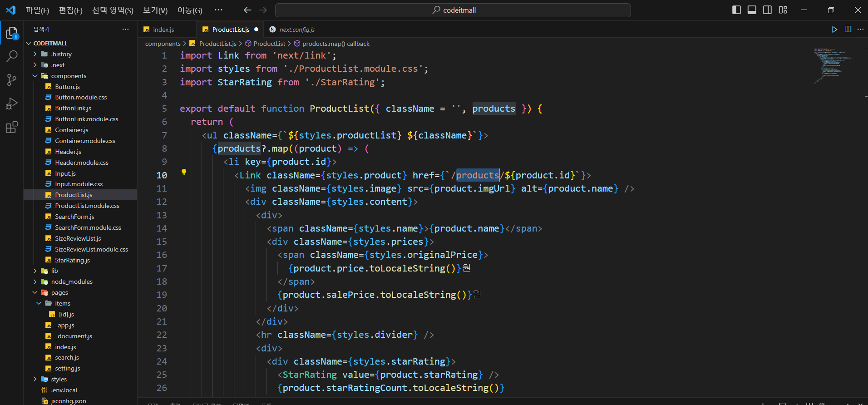Image resolution: width=868 pixels, height=405 pixels.
Task: Open Input.js file
Action: point(80,173)
